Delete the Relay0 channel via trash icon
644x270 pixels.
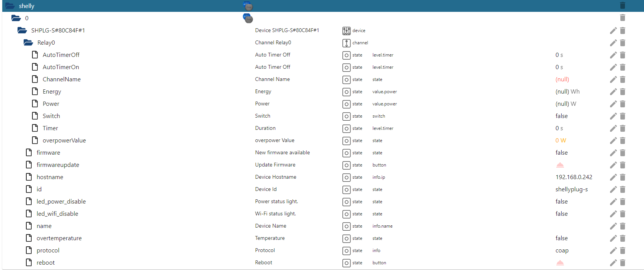[623, 43]
